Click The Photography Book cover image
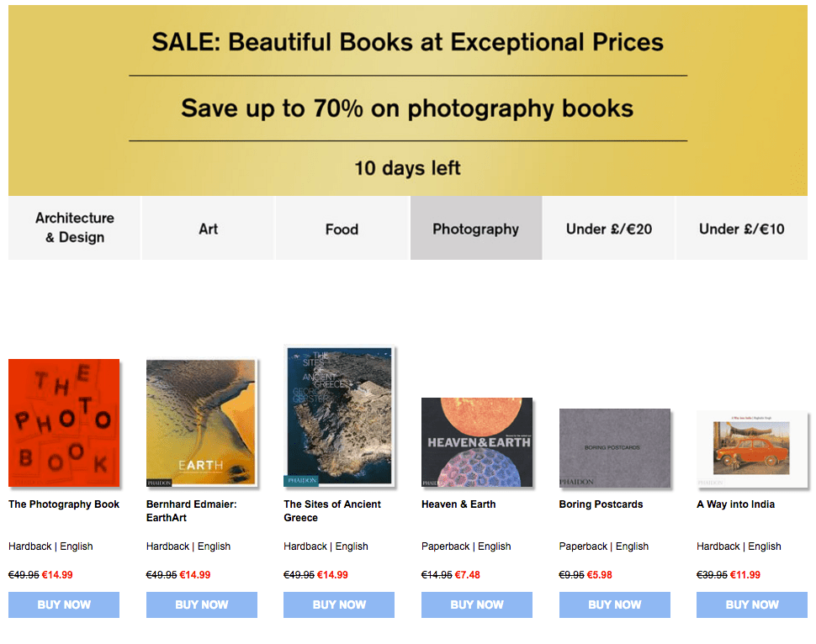Viewport: 816px width, 644px height. [x=64, y=423]
